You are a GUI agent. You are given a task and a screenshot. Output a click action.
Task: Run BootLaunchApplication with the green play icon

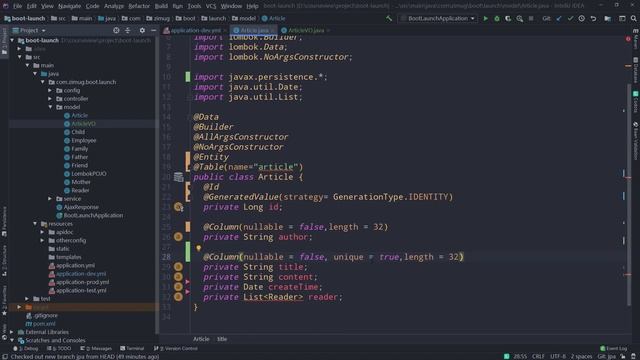pos(485,18)
